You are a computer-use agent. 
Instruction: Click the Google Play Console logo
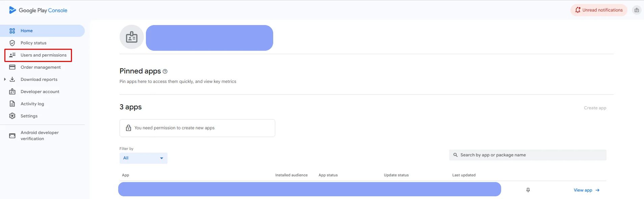click(x=38, y=10)
